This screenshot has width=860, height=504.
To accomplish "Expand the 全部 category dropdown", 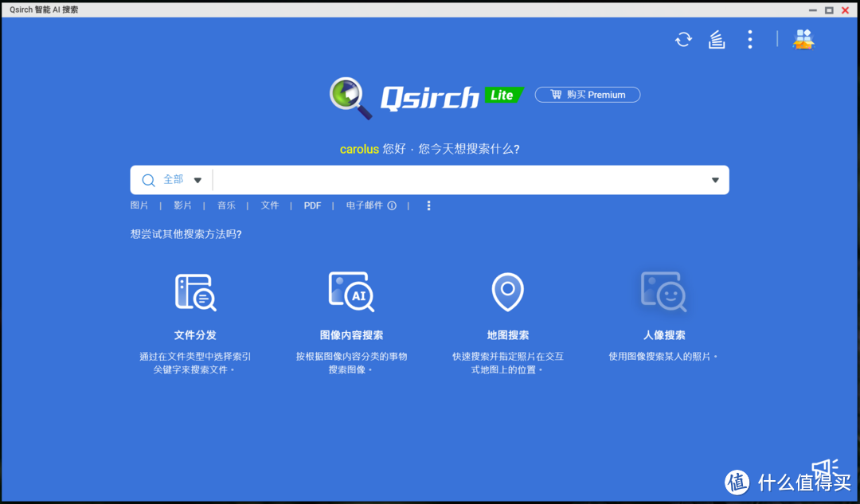I will [x=197, y=180].
